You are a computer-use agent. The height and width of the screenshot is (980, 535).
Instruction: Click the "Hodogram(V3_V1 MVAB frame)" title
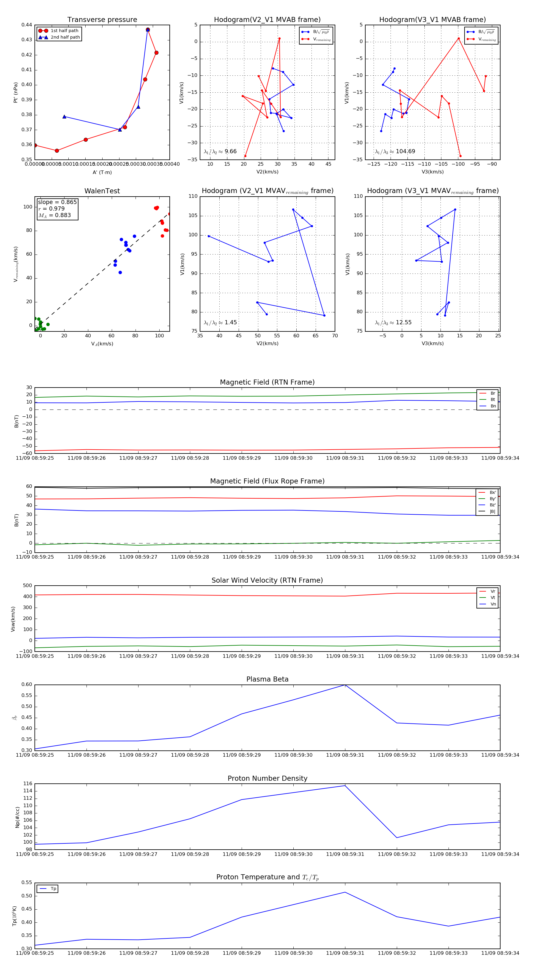click(432, 20)
